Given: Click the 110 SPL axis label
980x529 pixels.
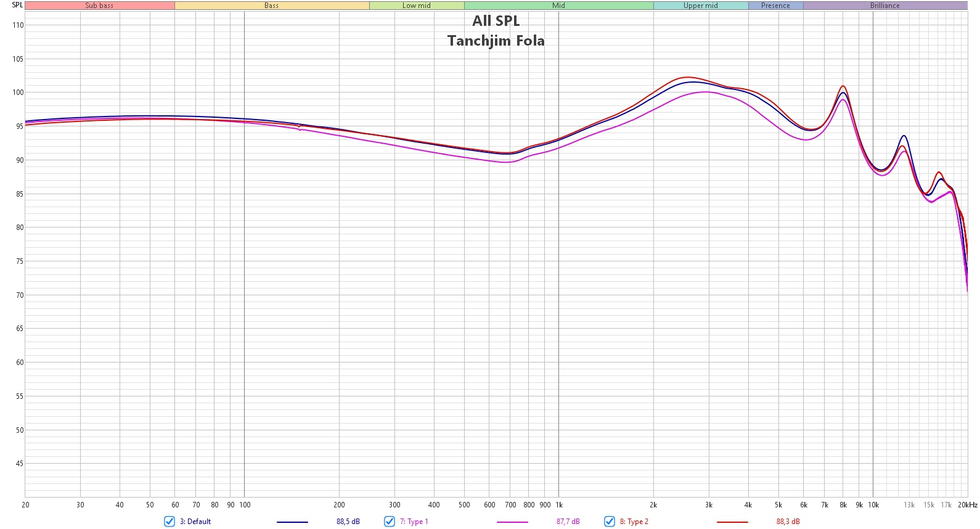Looking at the screenshot, I should (18, 25).
